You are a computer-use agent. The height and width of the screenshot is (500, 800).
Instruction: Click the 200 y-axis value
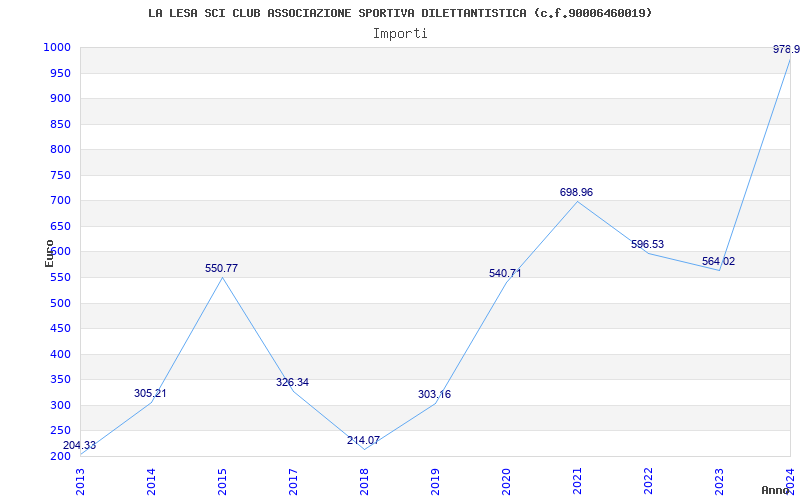tap(60, 456)
